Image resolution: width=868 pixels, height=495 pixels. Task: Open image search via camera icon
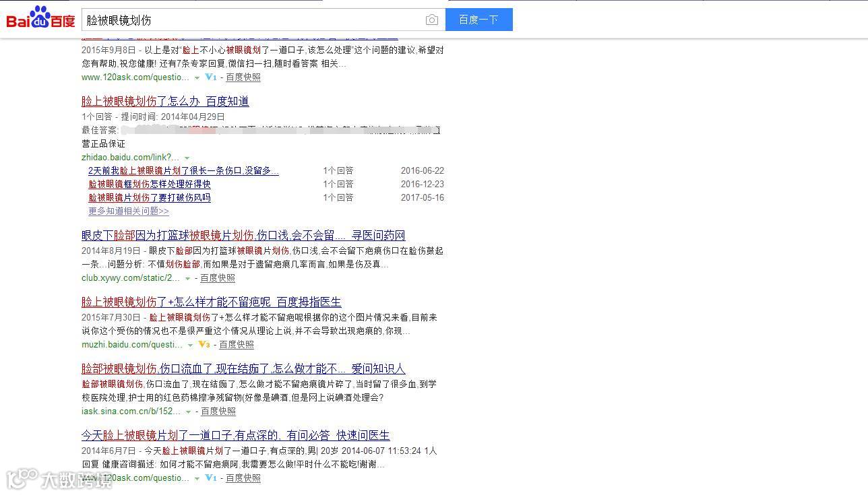pos(432,20)
